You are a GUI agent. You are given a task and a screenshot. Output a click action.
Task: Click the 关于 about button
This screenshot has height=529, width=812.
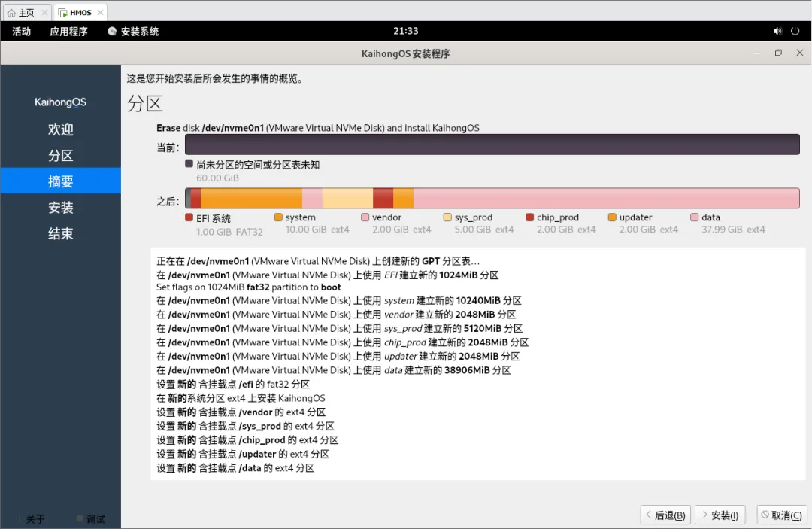click(x=31, y=518)
